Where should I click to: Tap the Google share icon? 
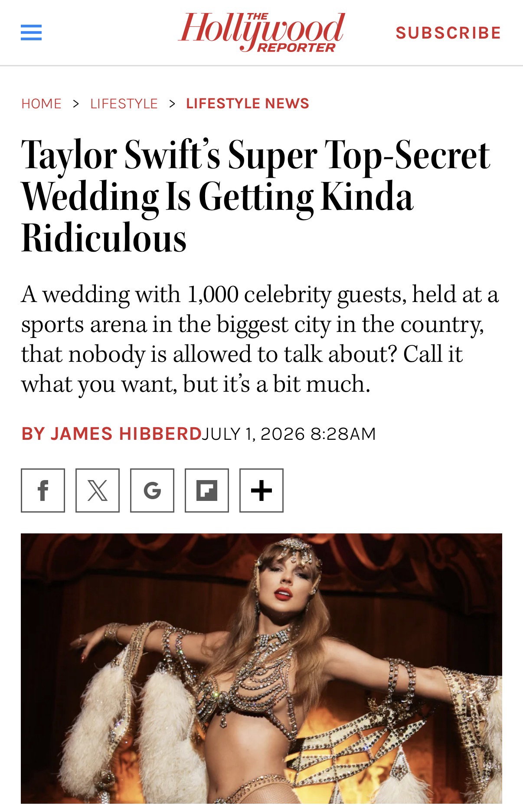[x=152, y=490]
